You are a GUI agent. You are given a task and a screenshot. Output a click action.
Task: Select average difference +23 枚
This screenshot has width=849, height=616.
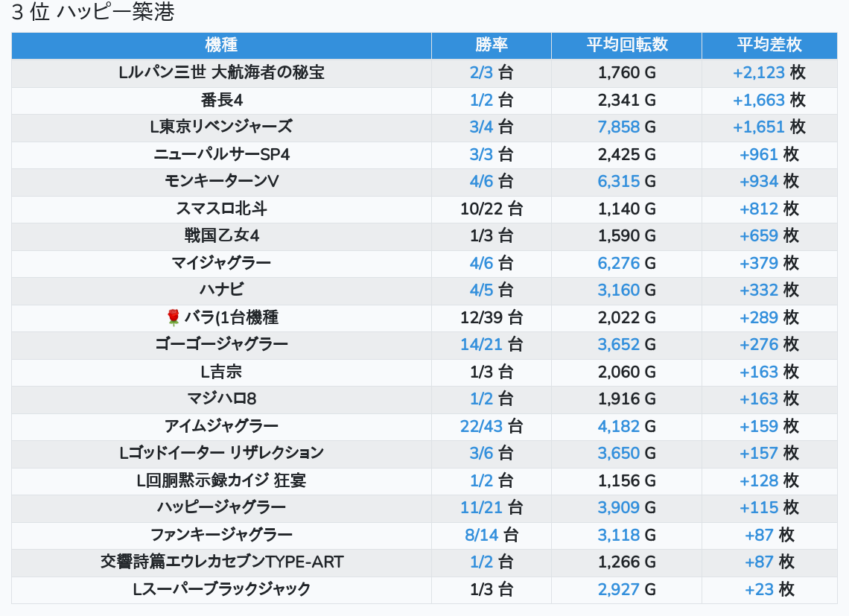pos(769,589)
